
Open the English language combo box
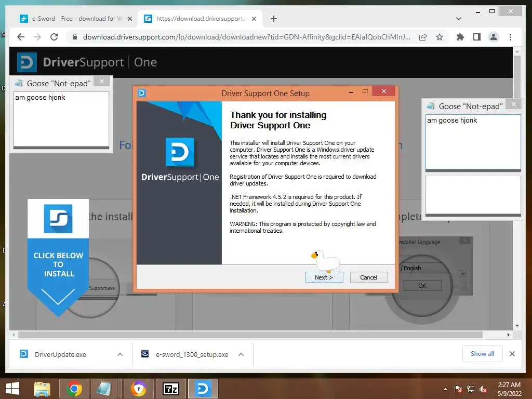click(x=463, y=273)
